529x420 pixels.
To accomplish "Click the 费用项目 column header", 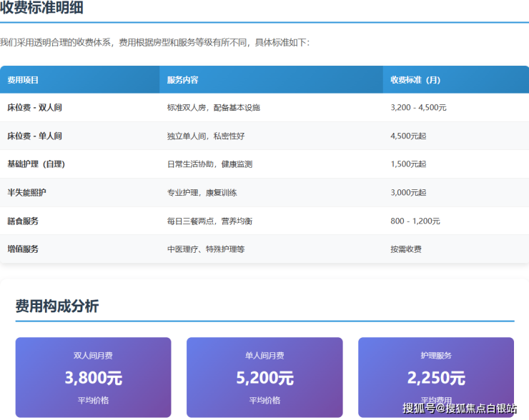I will click(23, 80).
